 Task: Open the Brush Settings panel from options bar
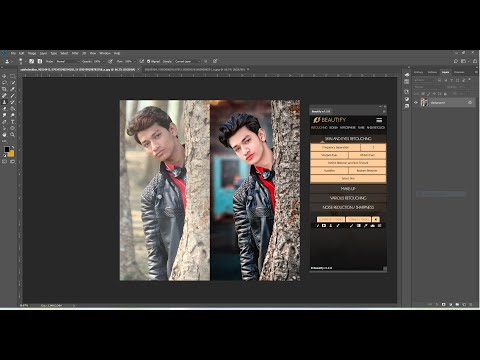31,61
